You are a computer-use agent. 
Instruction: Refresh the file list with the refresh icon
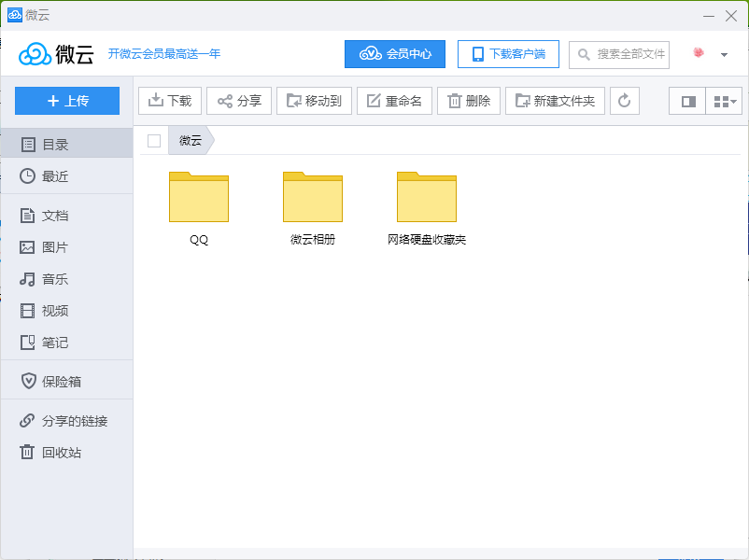point(624,101)
